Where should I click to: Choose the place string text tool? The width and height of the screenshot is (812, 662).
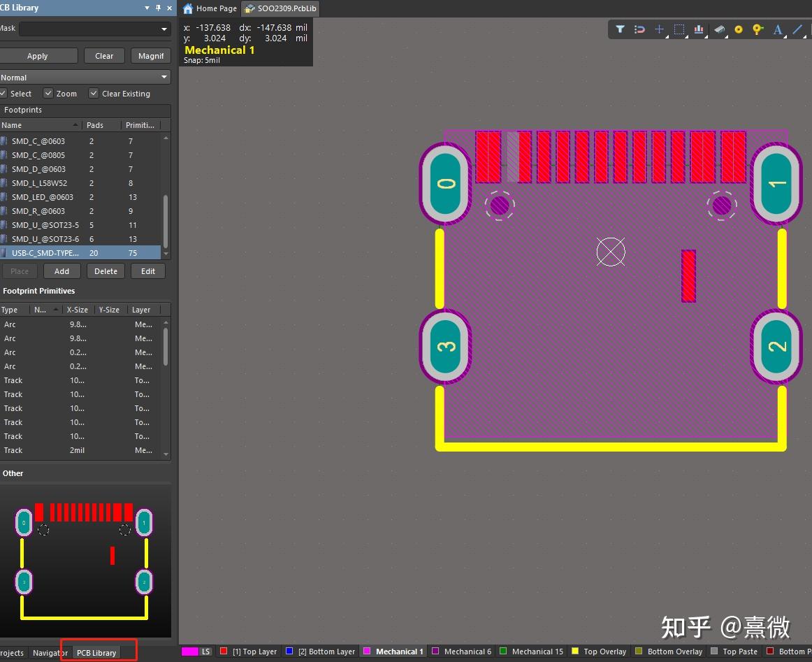pos(778,29)
